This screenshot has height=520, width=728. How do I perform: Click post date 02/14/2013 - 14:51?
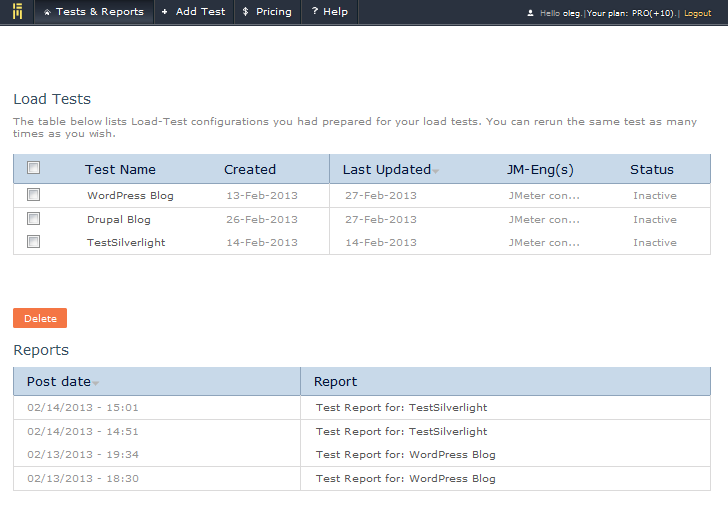point(83,431)
